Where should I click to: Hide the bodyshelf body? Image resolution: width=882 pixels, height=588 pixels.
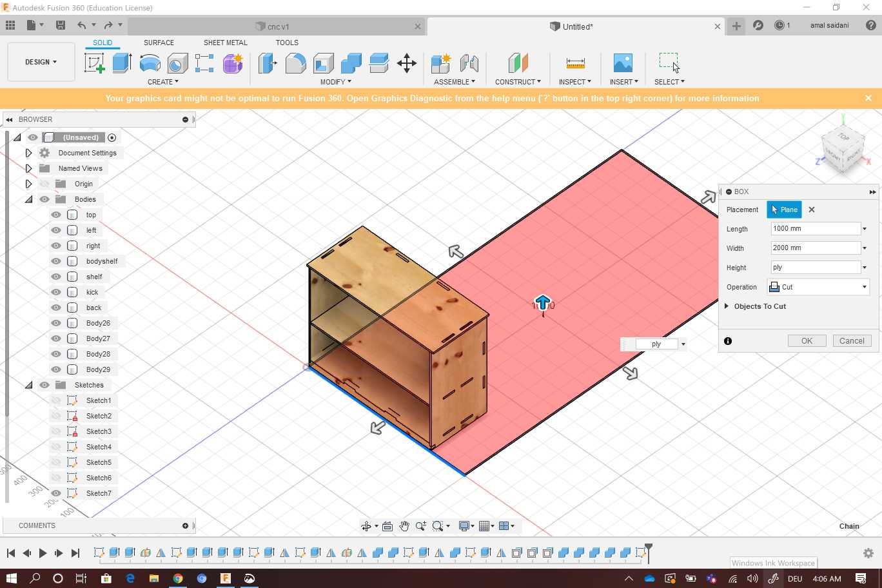tap(56, 261)
